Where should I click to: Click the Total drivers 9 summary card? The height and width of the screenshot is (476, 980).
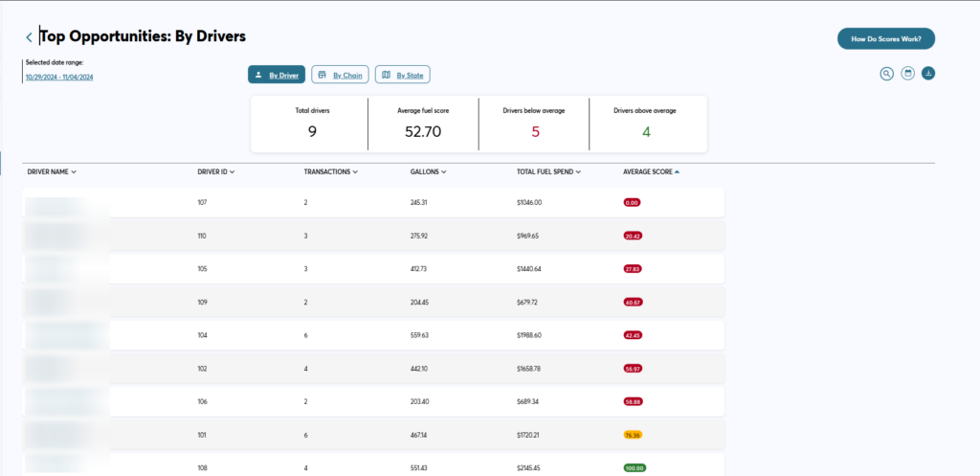tap(309, 124)
